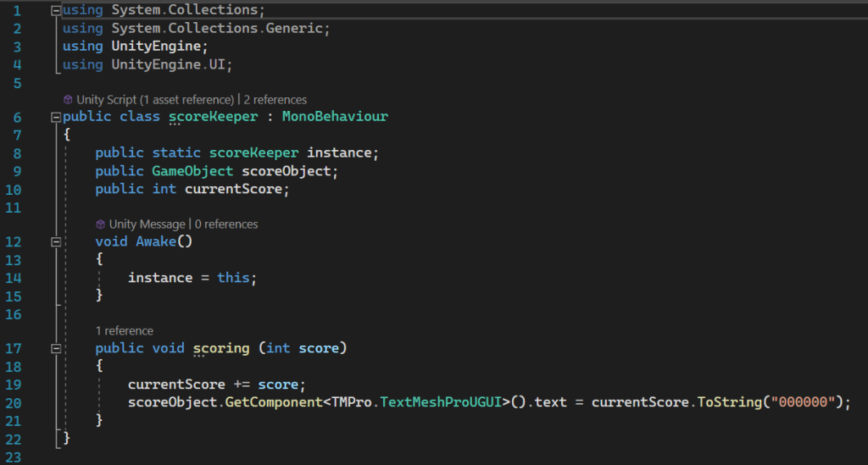The height and width of the screenshot is (465, 868).
Task: Open the Unity Script asset reference CodeLens
Action: point(154,100)
